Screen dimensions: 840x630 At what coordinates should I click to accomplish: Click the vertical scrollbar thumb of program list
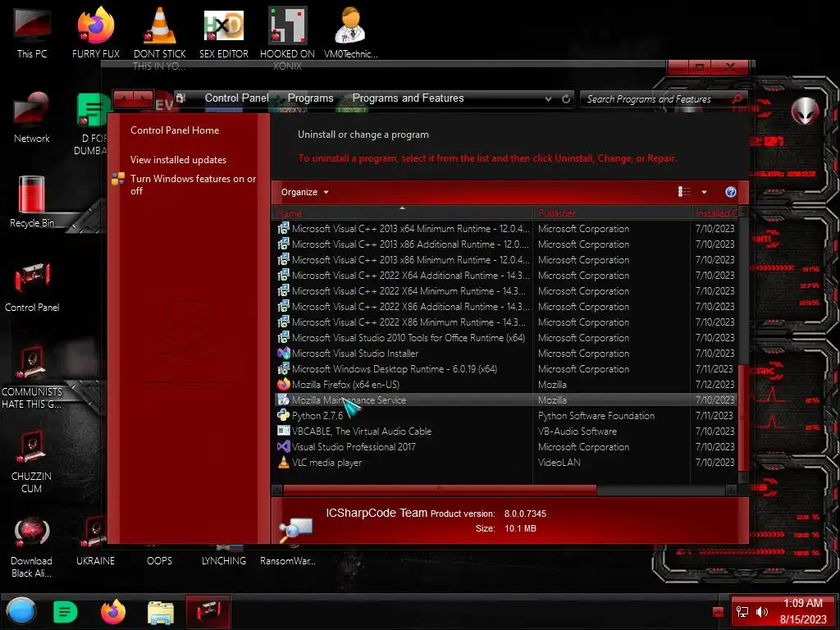click(742, 417)
